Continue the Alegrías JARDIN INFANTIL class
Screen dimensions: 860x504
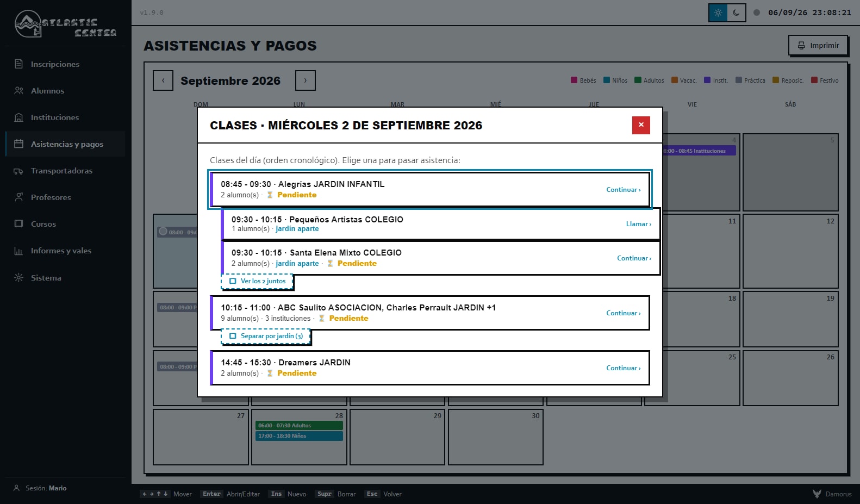click(624, 190)
